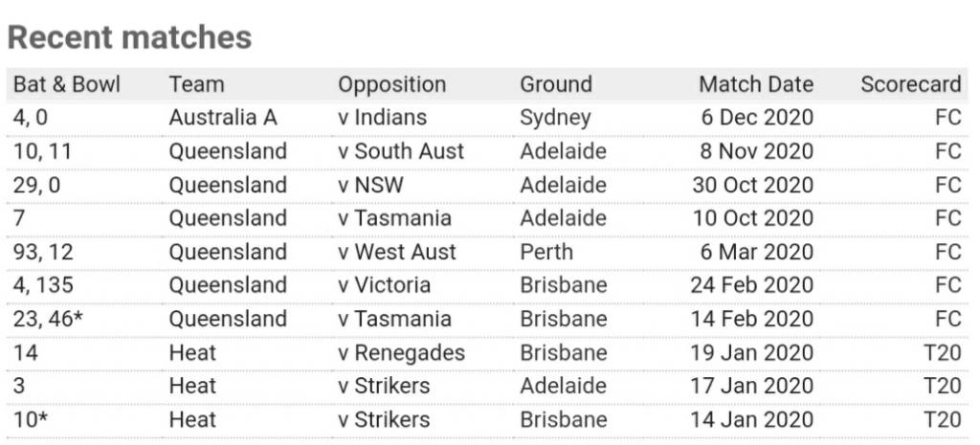980x445 pixels.
Task: Open FC scorecard for 30 Oct 2020 match
Action: click(x=948, y=185)
